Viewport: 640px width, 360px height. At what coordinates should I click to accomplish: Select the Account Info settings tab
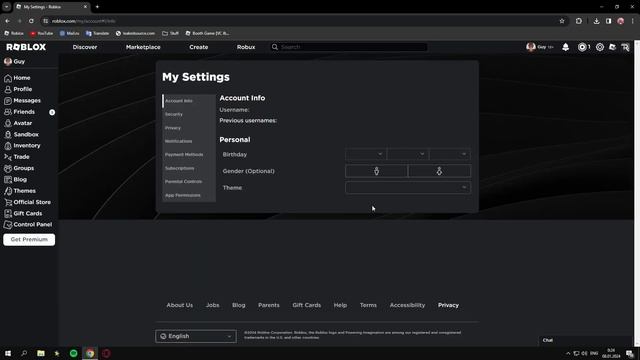click(189, 101)
